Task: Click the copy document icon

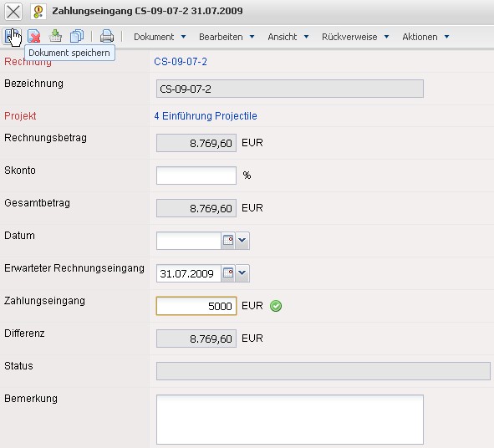Action: coord(77,36)
